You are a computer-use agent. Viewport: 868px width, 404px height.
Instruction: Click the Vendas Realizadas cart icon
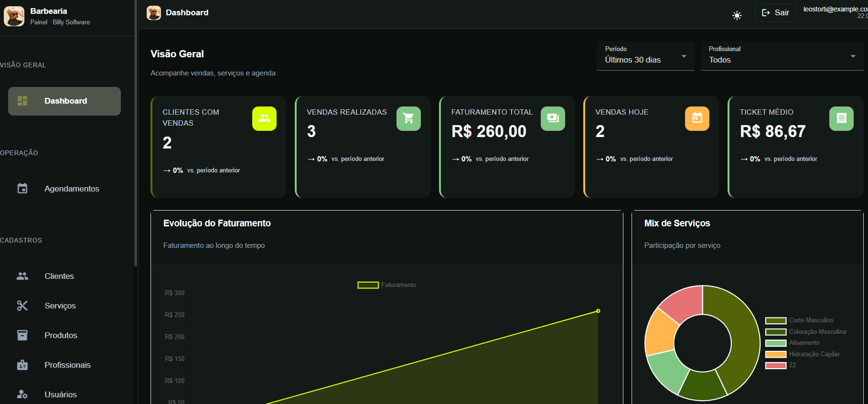[x=408, y=118]
